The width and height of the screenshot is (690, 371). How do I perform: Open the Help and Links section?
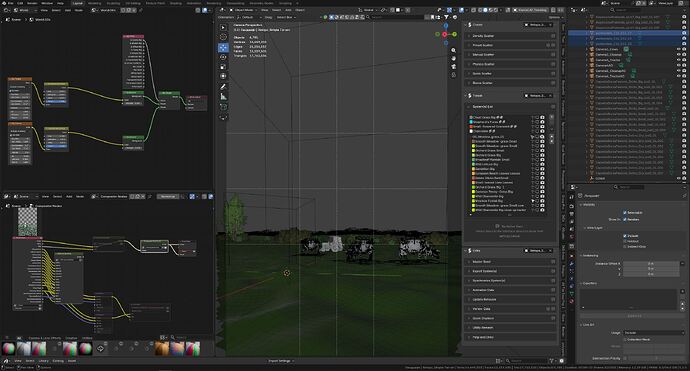pos(511,337)
